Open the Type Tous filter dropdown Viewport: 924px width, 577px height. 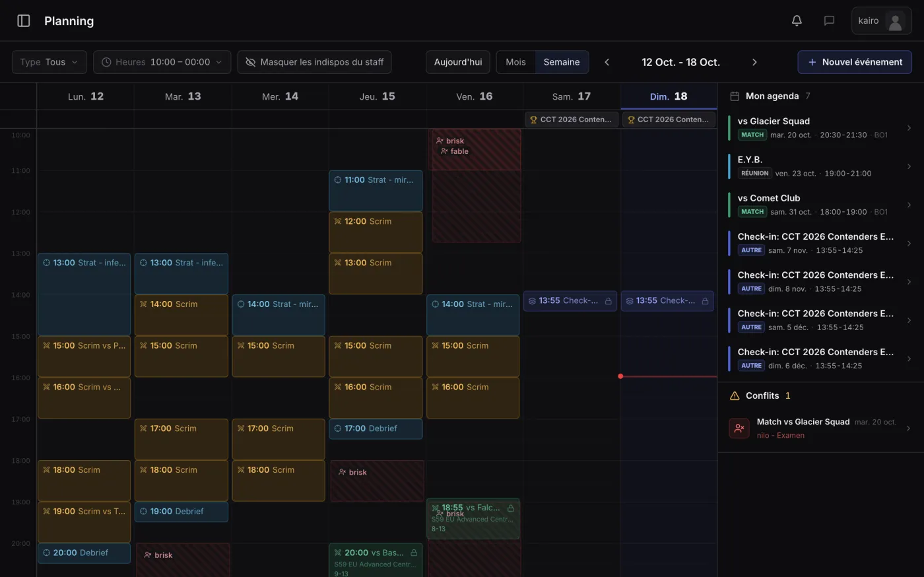(49, 62)
